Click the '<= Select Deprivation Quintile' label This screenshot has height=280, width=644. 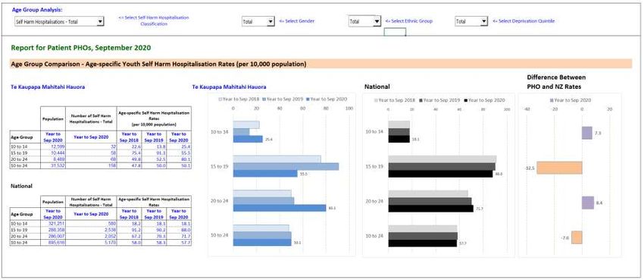click(x=524, y=21)
